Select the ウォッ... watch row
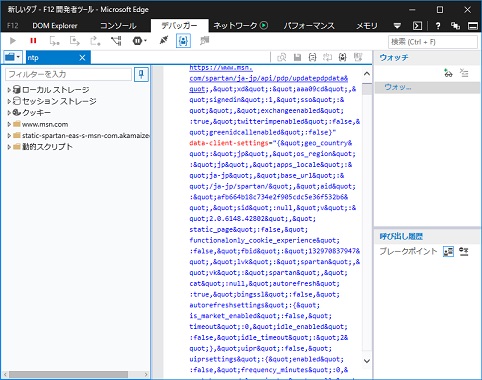Screen dimensions: 482x380 [x=428, y=87]
